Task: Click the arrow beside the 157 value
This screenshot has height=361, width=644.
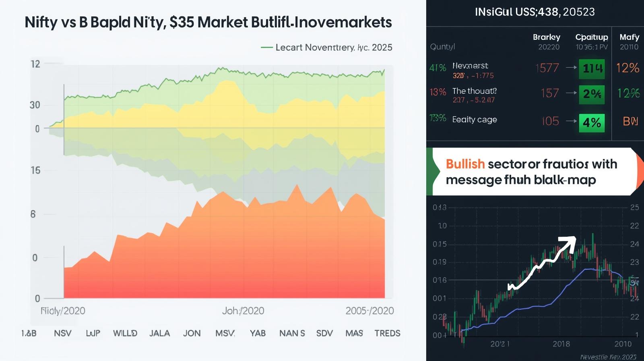Action: point(571,93)
